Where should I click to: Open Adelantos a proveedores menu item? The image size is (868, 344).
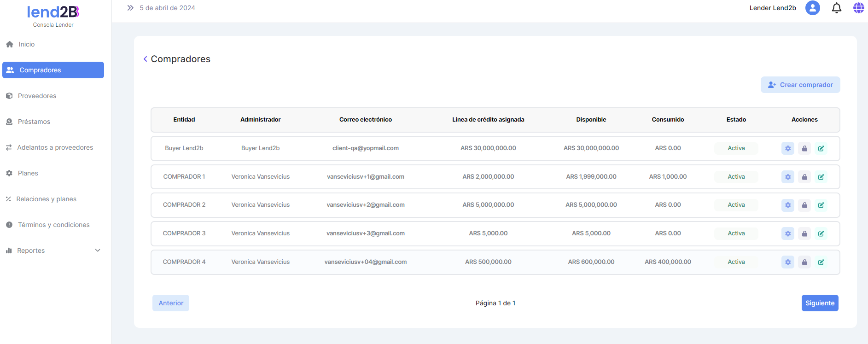[x=55, y=147]
